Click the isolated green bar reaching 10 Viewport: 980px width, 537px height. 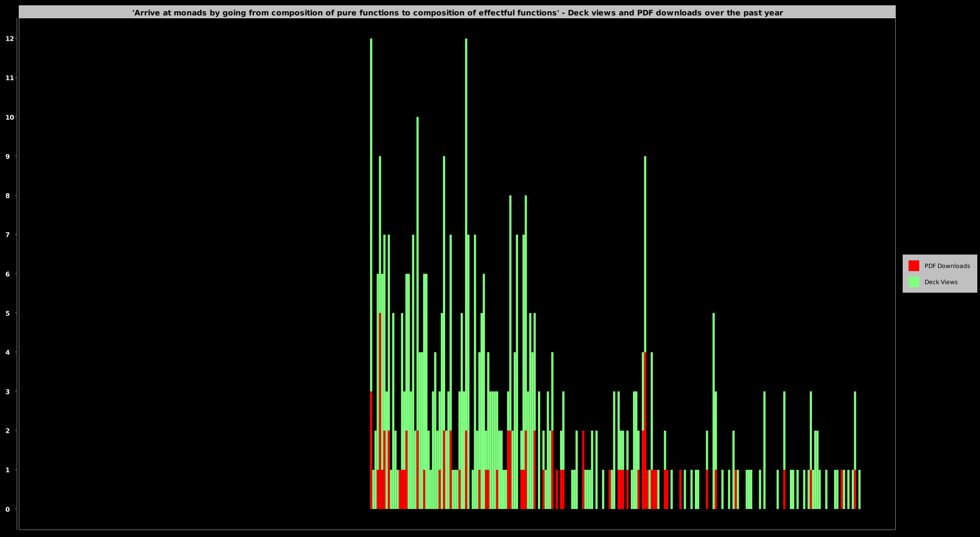[x=417, y=274]
